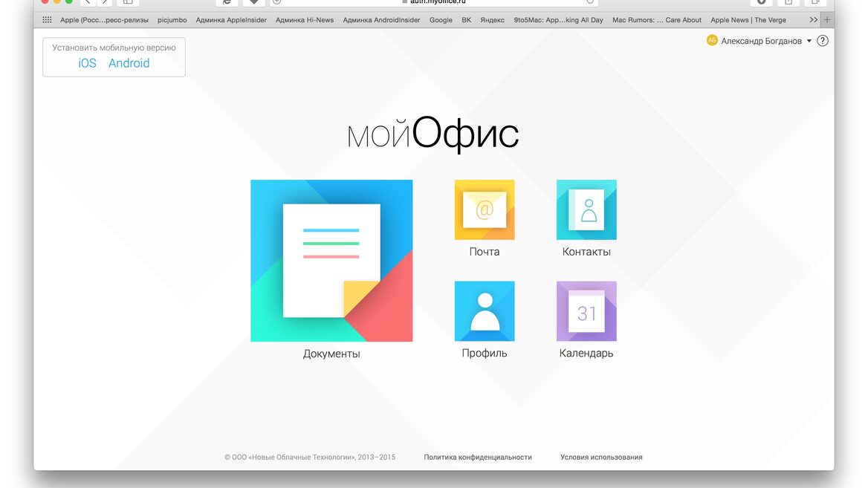Click the user avatar badge icon

click(712, 40)
